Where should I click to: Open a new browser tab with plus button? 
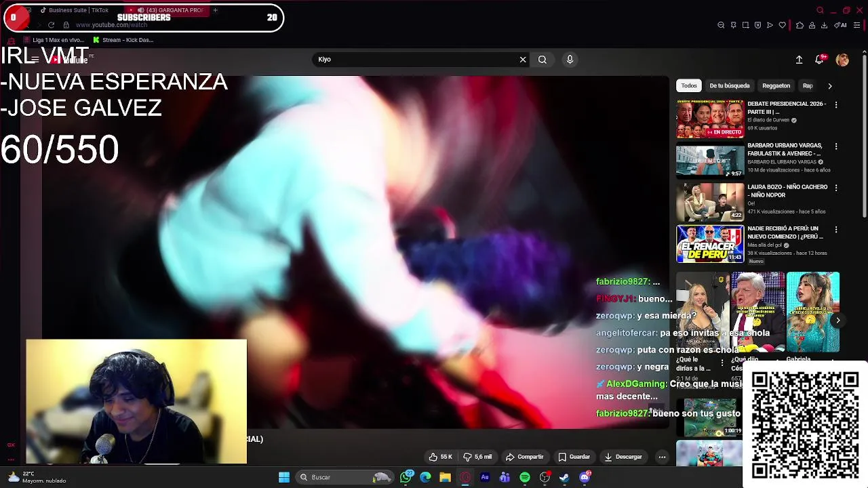click(x=215, y=10)
